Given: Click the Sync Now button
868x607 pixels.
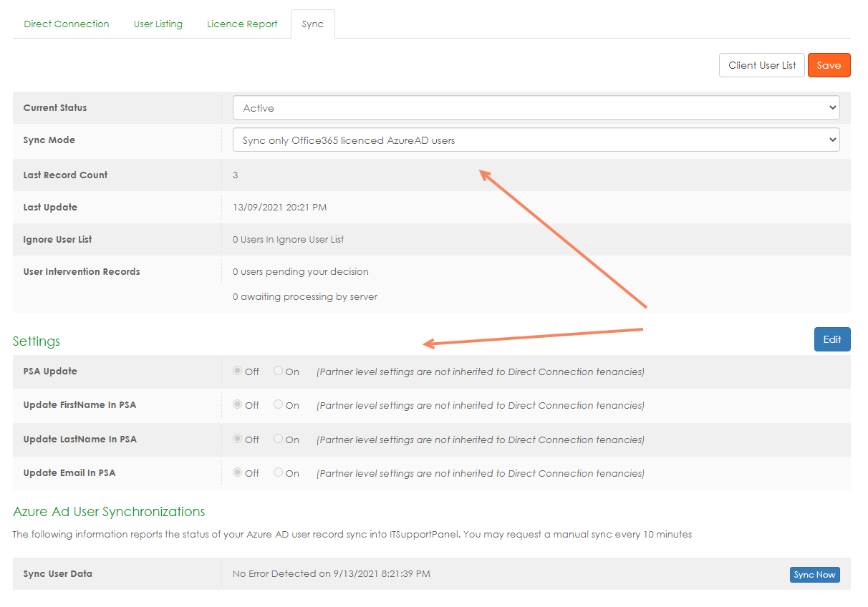Looking at the screenshot, I should (x=814, y=575).
